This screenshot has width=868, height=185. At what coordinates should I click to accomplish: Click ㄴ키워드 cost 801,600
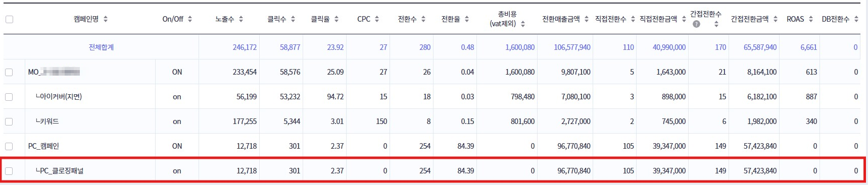522,121
